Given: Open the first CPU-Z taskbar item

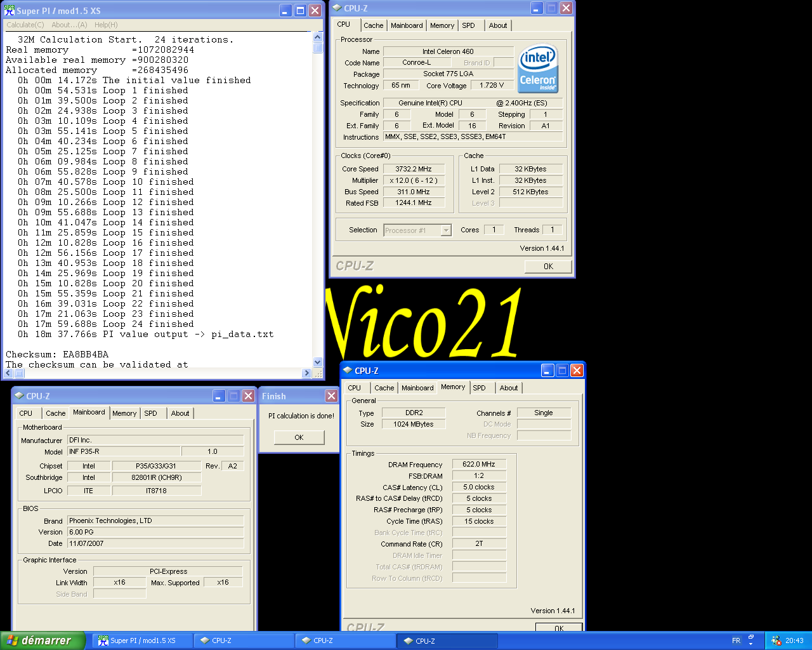Looking at the screenshot, I should [244, 640].
